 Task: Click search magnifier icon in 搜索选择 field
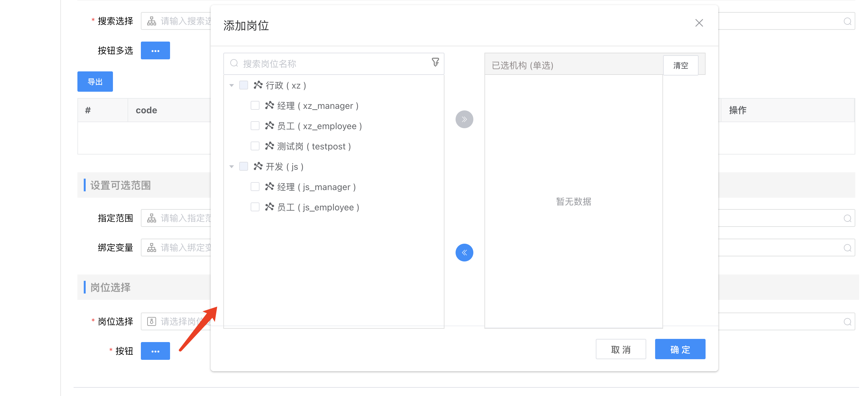(x=847, y=22)
